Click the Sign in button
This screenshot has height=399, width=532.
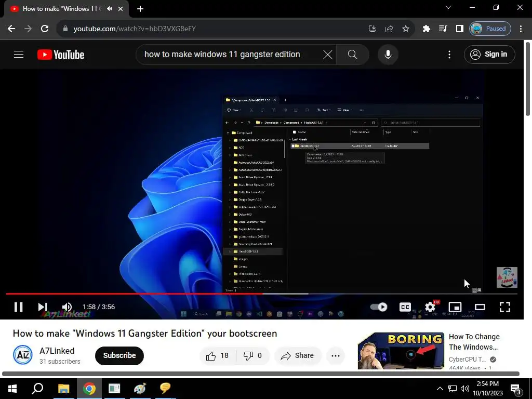489,54
